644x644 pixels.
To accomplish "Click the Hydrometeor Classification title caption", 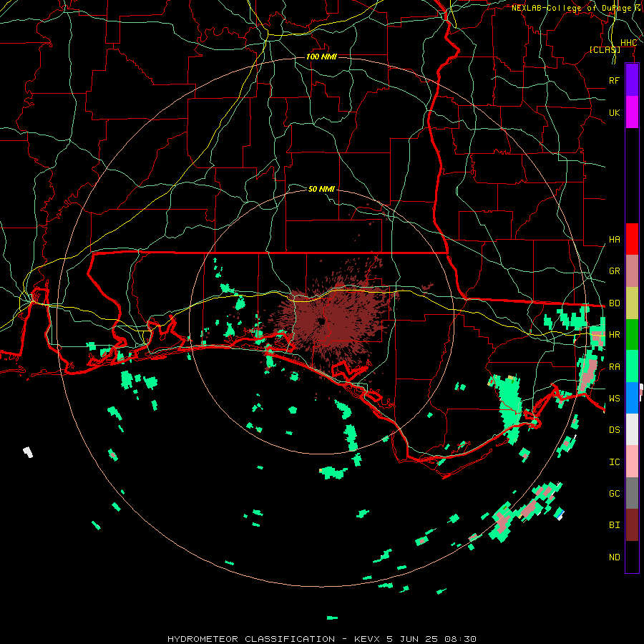I will point(321,639).
